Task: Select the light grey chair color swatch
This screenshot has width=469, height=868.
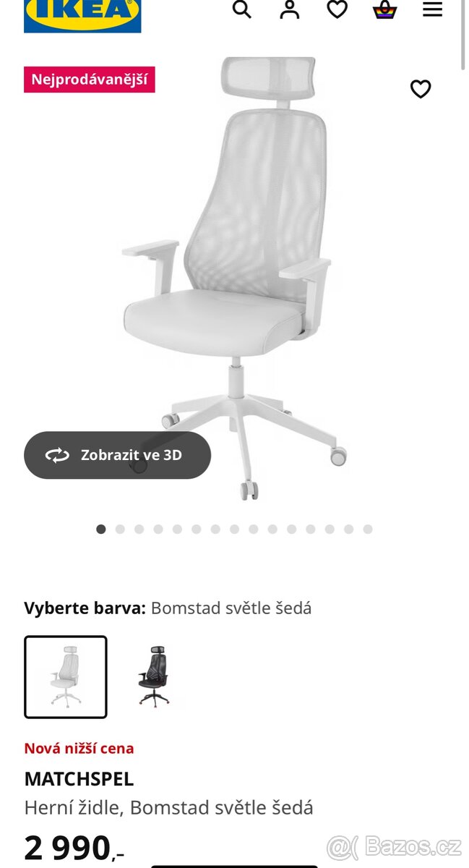Action: click(66, 677)
